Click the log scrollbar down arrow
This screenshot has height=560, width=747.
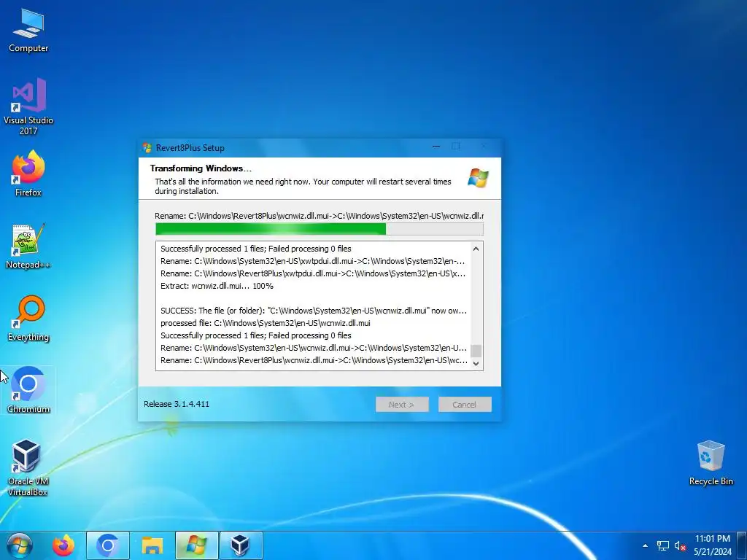[x=476, y=363]
